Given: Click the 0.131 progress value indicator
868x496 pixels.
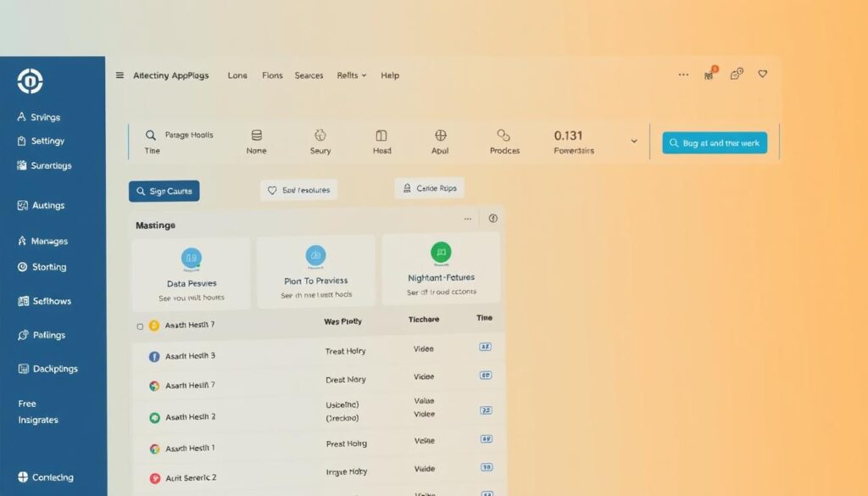Looking at the screenshot, I should tap(567, 135).
